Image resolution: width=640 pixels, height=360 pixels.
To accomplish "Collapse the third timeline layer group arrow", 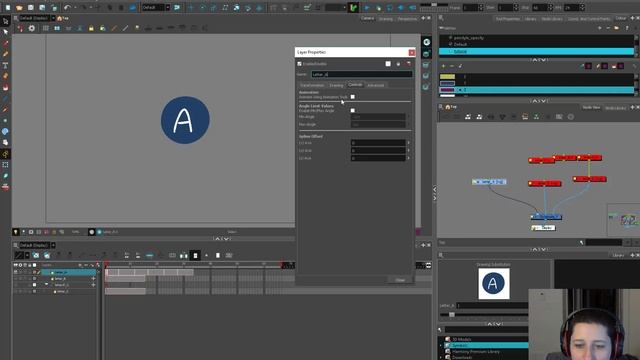I will pyautogui.click(x=46, y=284).
